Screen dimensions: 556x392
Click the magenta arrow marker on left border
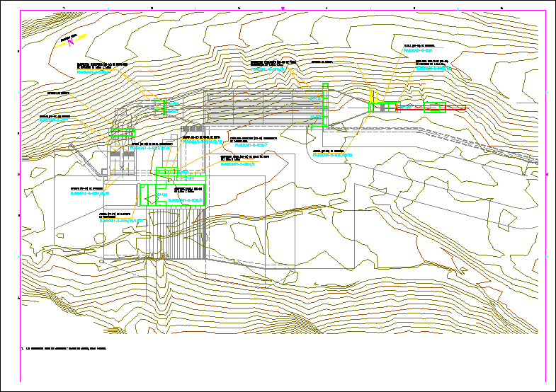point(19,173)
